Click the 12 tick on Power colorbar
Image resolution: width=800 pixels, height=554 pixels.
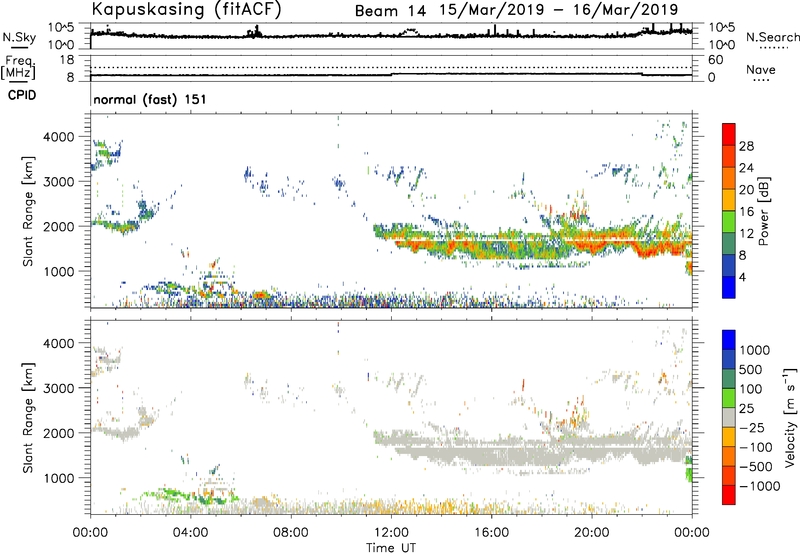click(x=746, y=234)
